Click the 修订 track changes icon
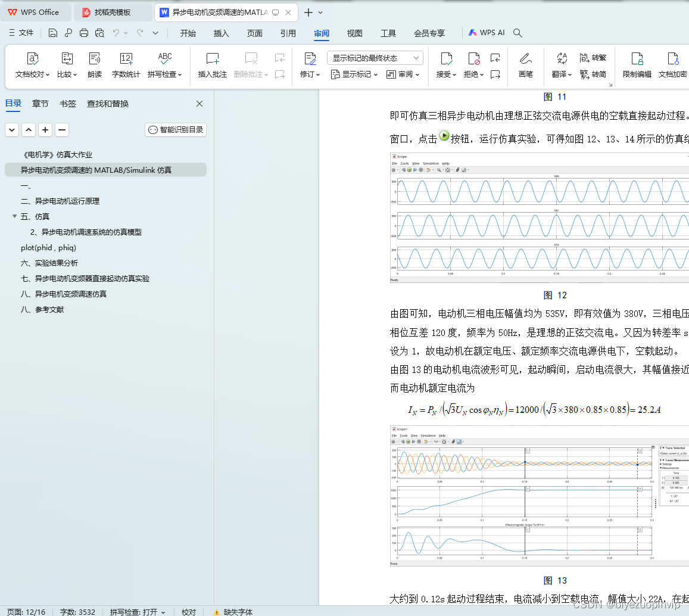 pos(310,59)
